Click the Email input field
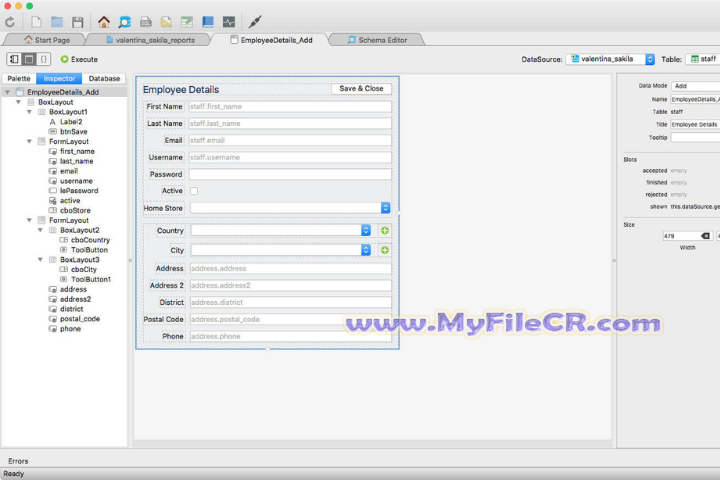This screenshot has width=720, height=480. click(290, 141)
